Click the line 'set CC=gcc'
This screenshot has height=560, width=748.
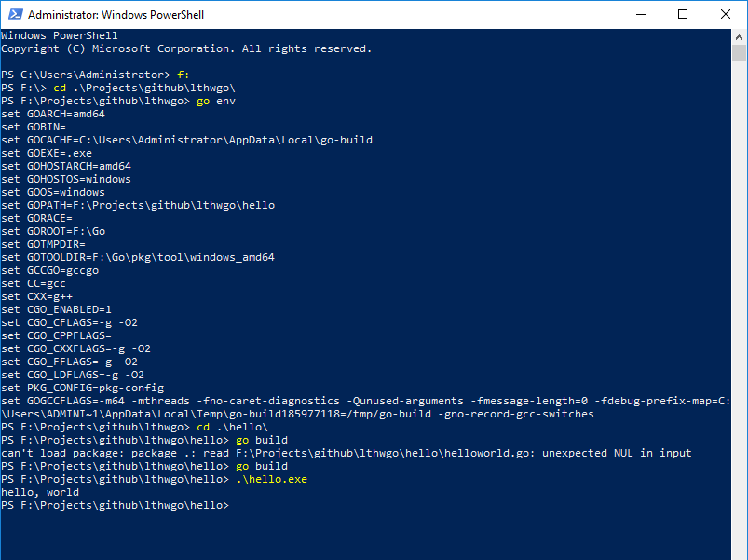click(34, 283)
